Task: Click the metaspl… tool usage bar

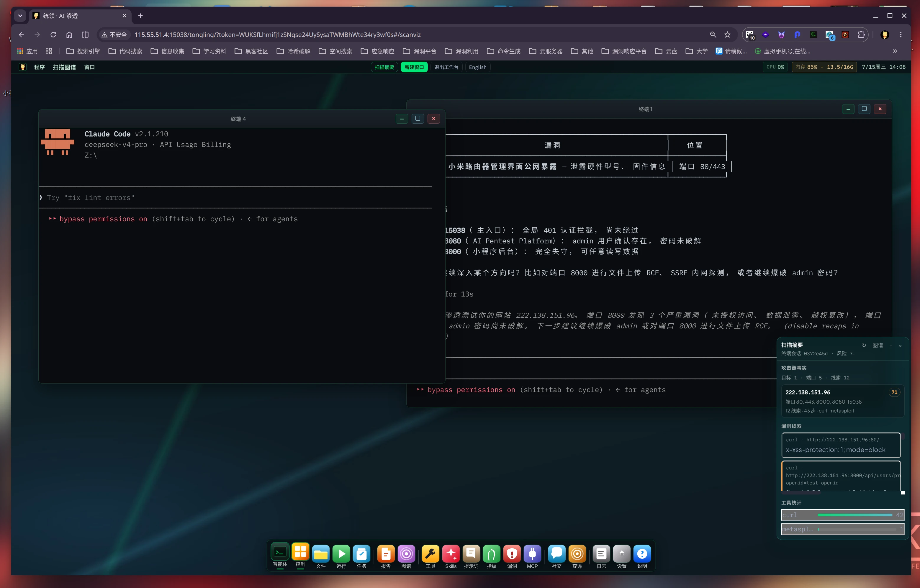Action: click(x=842, y=529)
